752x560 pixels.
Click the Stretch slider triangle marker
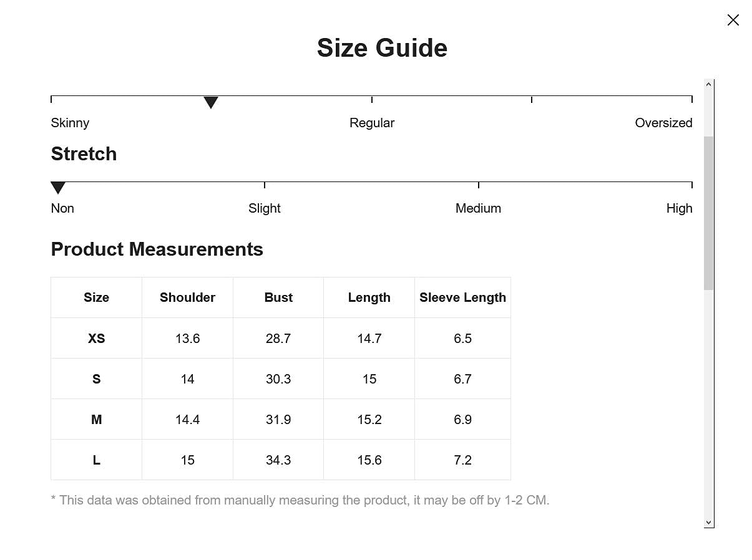tap(58, 188)
